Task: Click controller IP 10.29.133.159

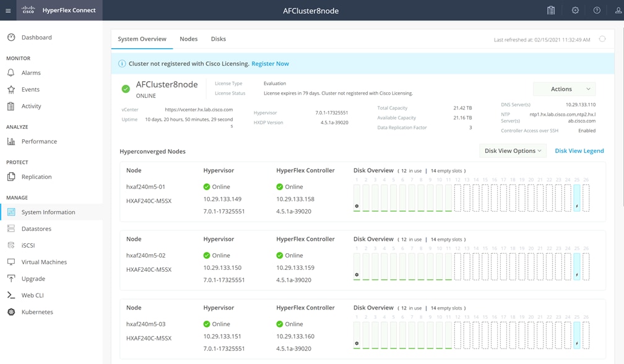Action: [295, 267]
